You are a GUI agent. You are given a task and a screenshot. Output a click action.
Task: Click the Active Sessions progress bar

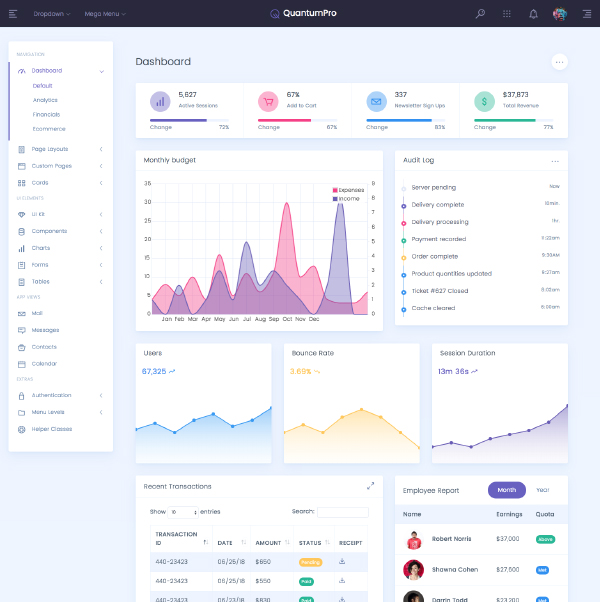pyautogui.click(x=189, y=120)
